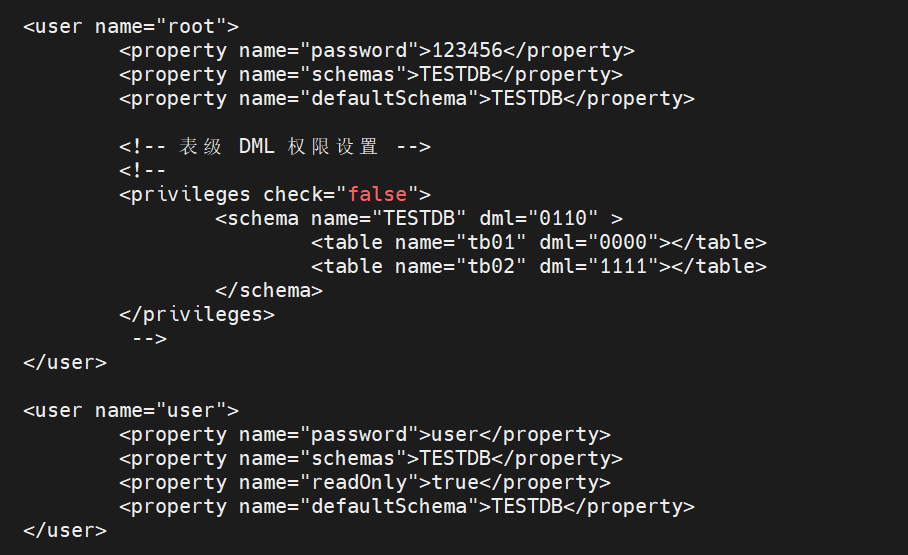Select the tb01 table line
Screen dimensions: 908x555
click(538, 242)
